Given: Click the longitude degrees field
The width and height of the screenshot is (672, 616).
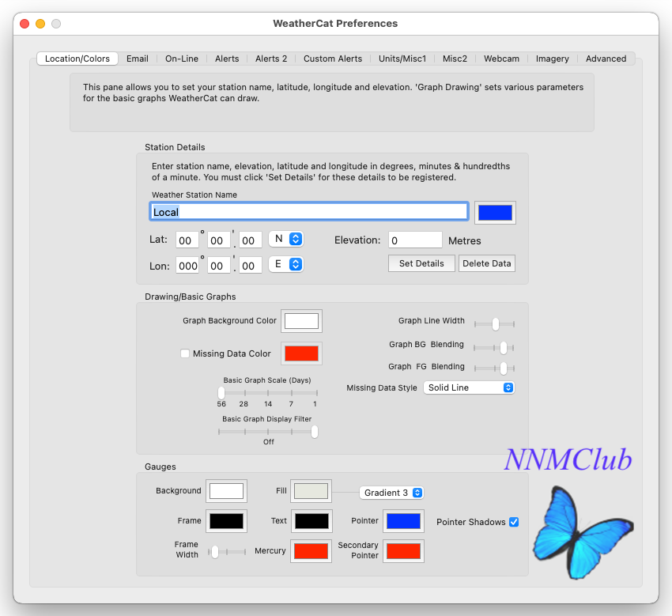Looking at the screenshot, I should coord(187,266).
